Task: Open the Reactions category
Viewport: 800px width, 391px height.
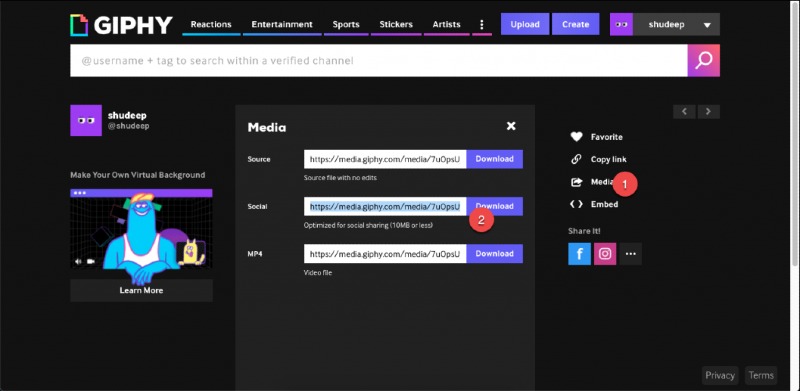Action: 211,25
